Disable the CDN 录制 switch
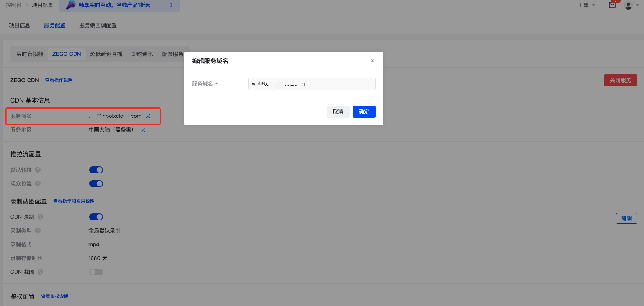Viewport: 644px width, 306px height. (96, 217)
